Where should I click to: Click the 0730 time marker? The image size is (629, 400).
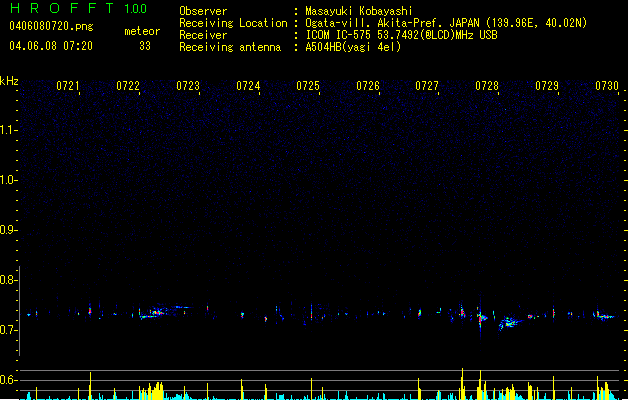(x=607, y=86)
